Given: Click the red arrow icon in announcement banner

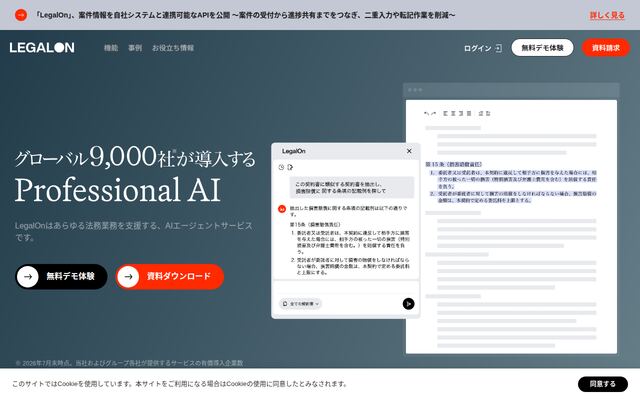Looking at the screenshot, I should tap(21, 15).
